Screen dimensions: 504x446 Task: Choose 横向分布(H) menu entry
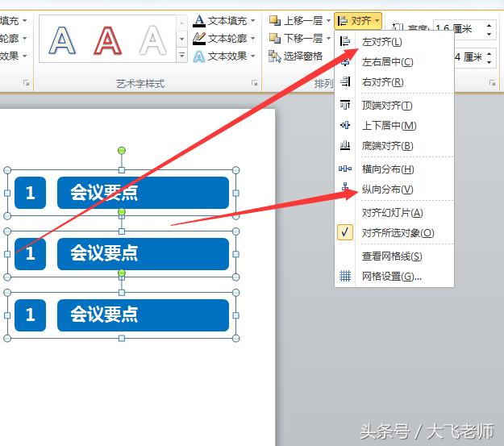point(394,169)
